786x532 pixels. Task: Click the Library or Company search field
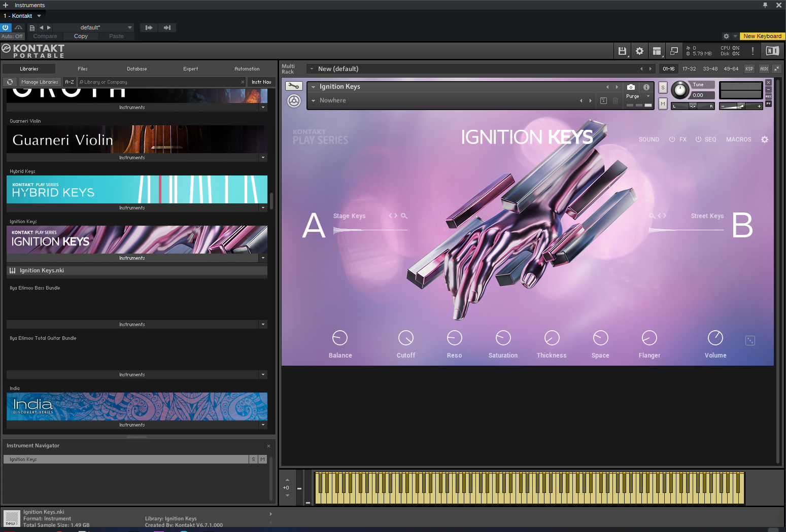[161, 82]
